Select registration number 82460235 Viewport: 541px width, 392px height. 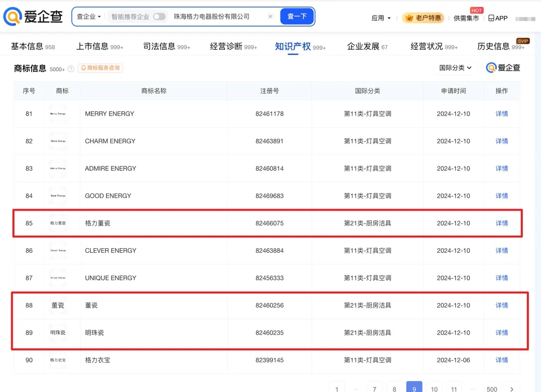coord(269,333)
